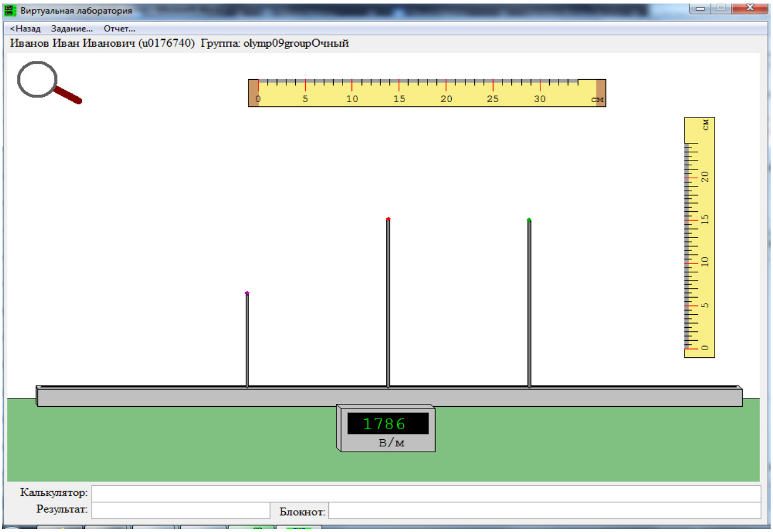The width and height of the screenshot is (773, 532).
Task: Minimize the Виртуальная лаборатория window
Action: pyautogui.click(x=701, y=8)
